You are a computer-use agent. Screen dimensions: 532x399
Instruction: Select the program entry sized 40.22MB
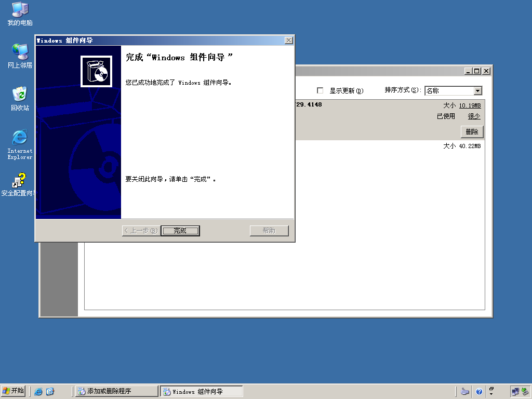390,146
